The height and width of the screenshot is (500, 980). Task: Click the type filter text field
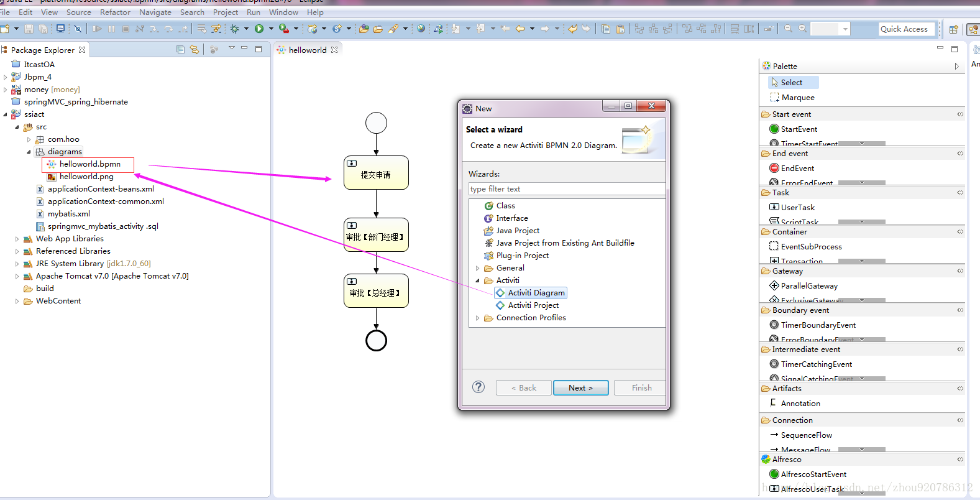tap(567, 189)
